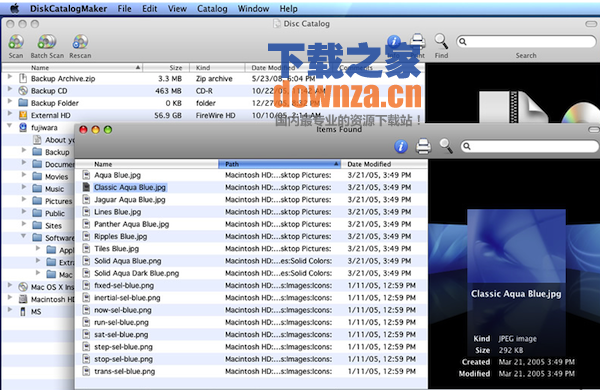Screen dimensions: 600x390
Task: Click the Music folder icon
Action: click(37, 189)
